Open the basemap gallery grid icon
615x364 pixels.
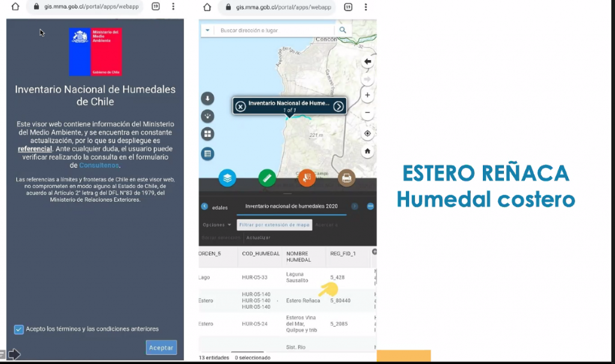[207, 134]
